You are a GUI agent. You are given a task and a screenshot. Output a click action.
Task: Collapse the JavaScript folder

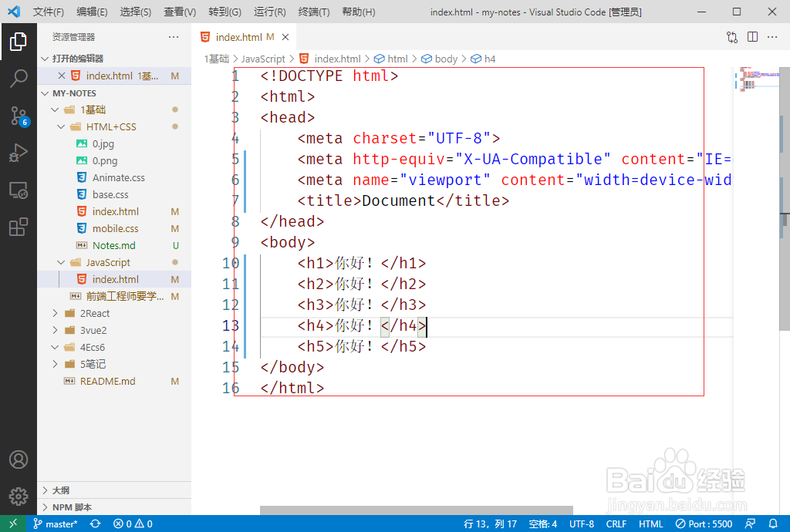(x=114, y=262)
